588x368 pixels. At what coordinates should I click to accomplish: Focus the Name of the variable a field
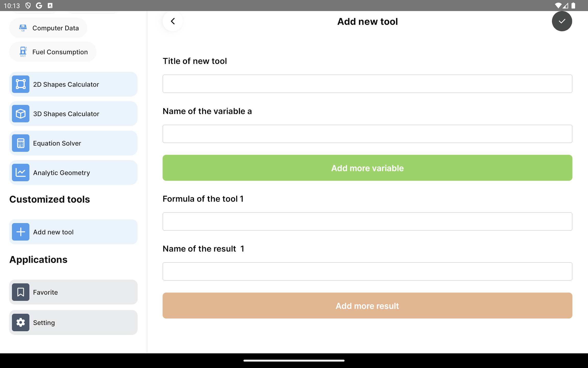tap(367, 134)
